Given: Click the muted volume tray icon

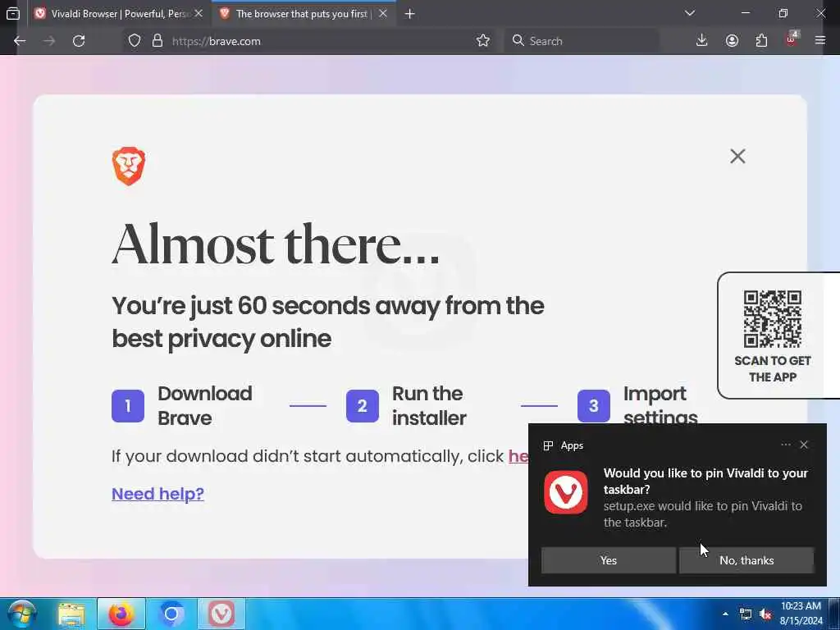Looking at the screenshot, I should [765, 614].
